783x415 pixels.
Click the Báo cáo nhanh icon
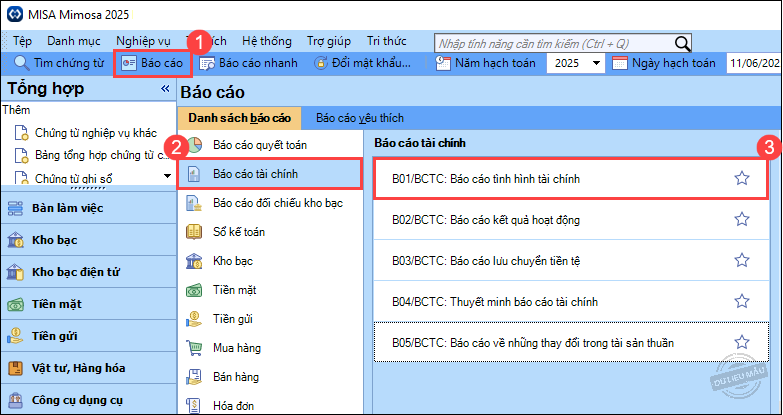pos(207,63)
